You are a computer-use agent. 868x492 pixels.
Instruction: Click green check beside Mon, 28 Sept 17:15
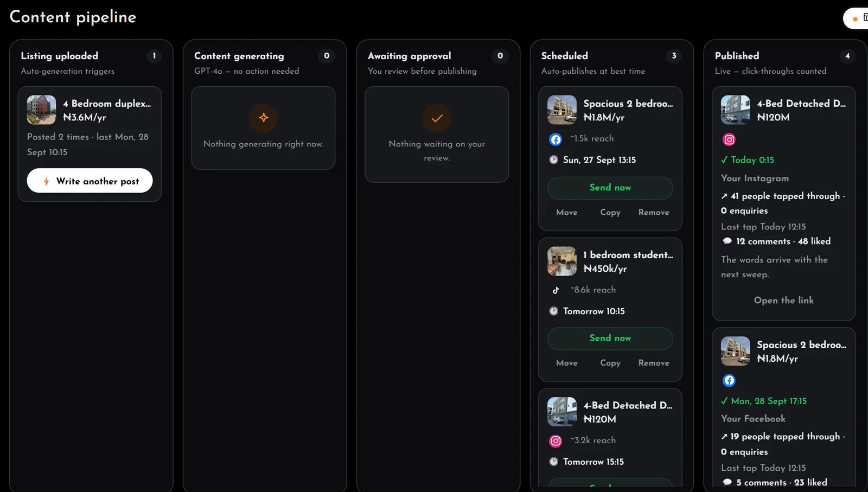point(724,401)
